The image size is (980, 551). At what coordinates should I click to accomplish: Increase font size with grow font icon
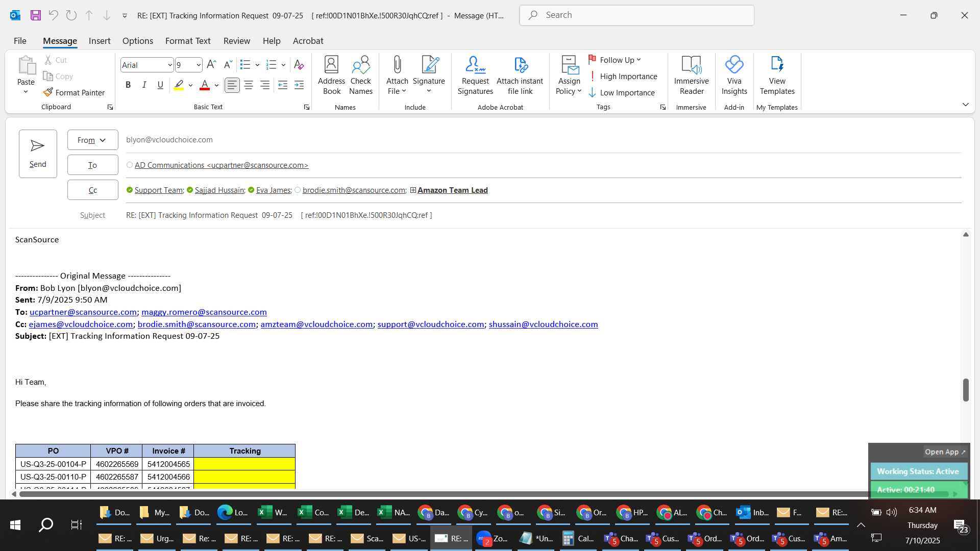pyautogui.click(x=212, y=65)
